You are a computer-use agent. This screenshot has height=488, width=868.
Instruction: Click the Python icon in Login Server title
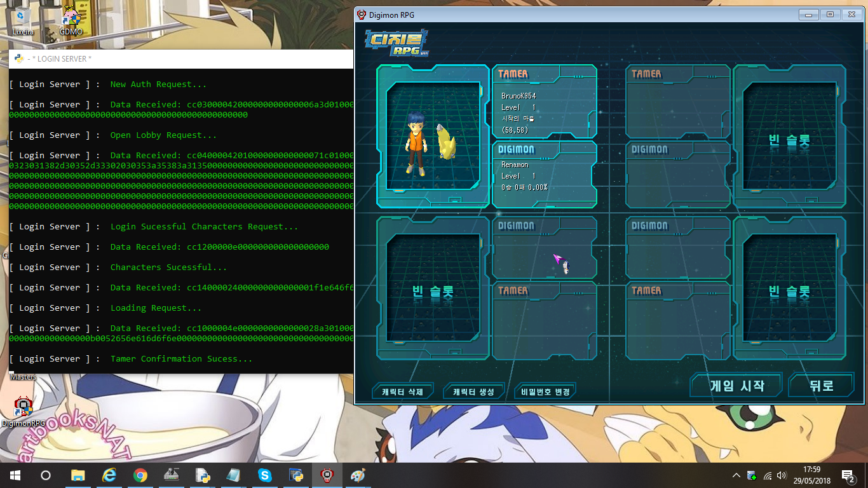(19, 58)
